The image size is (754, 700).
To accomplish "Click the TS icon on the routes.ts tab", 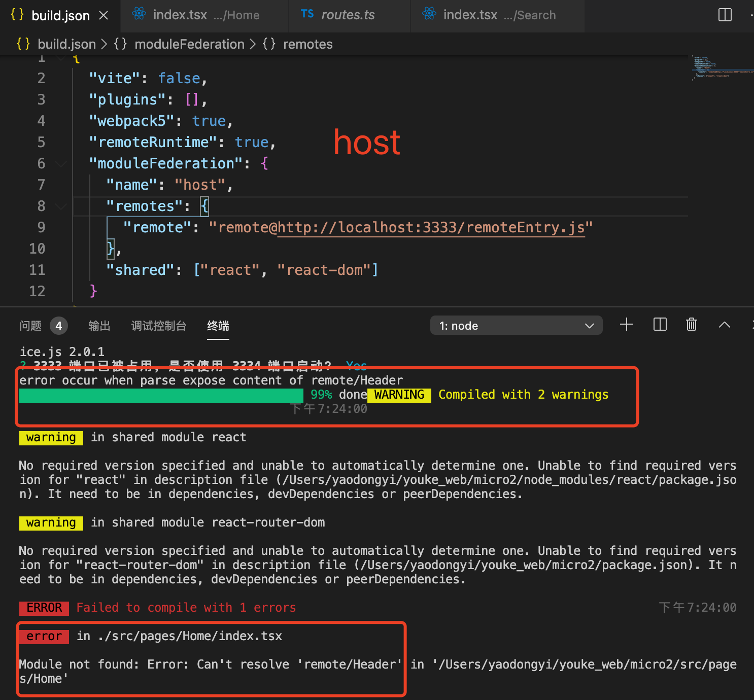I will [x=307, y=14].
